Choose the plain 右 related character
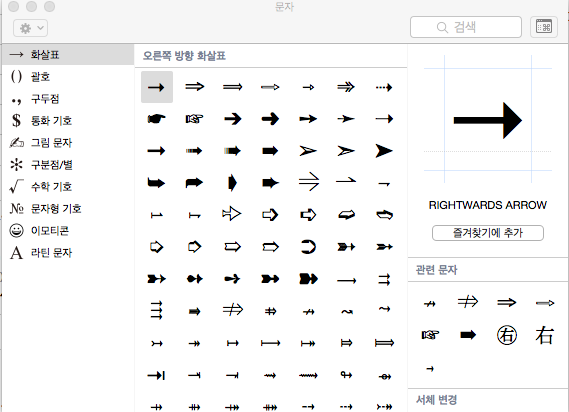The width and height of the screenshot is (569, 412). [544, 335]
